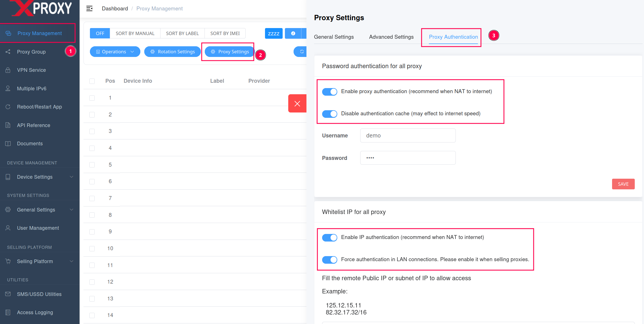Click the red SAVE button
This screenshot has height=324, width=644.
[623, 184]
